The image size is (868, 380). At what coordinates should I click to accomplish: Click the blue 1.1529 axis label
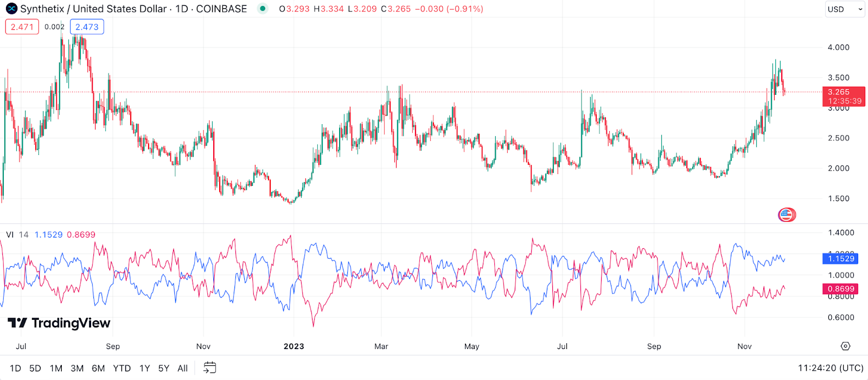840,259
